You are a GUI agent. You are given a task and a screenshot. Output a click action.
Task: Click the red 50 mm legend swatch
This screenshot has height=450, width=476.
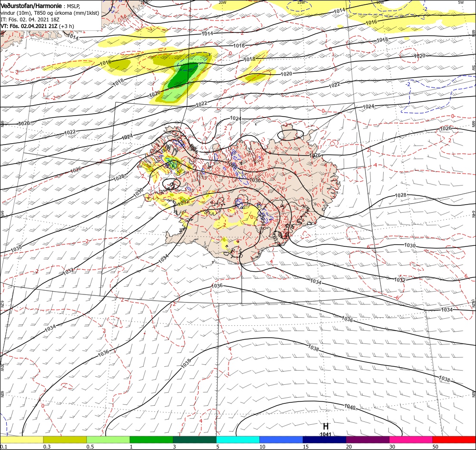pyautogui.click(x=454, y=440)
